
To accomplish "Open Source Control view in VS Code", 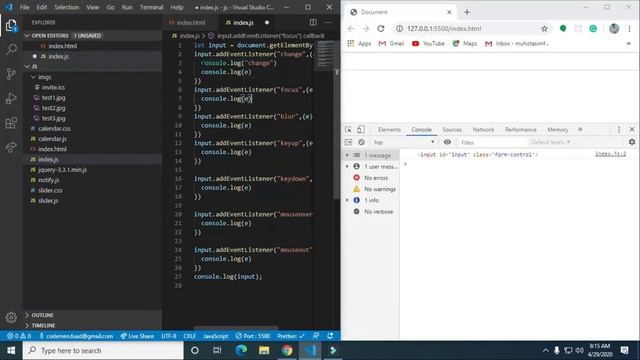I will point(11,74).
